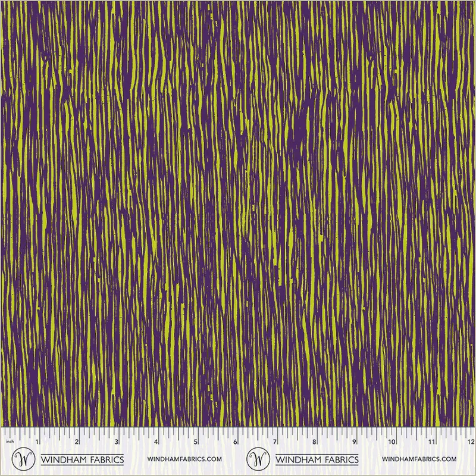The height and width of the screenshot is (476, 476).
Task: Click the left Windham W circle logo
Action: [25, 460]
